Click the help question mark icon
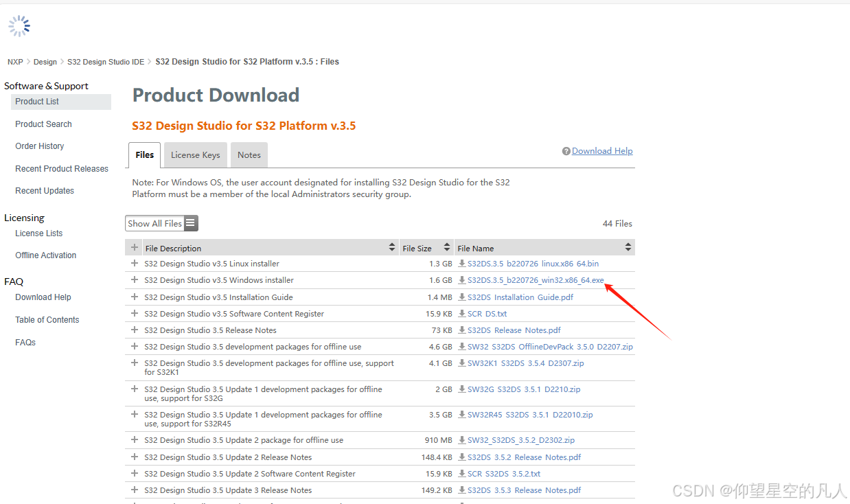Screen dimensions: 850x504 (566, 151)
